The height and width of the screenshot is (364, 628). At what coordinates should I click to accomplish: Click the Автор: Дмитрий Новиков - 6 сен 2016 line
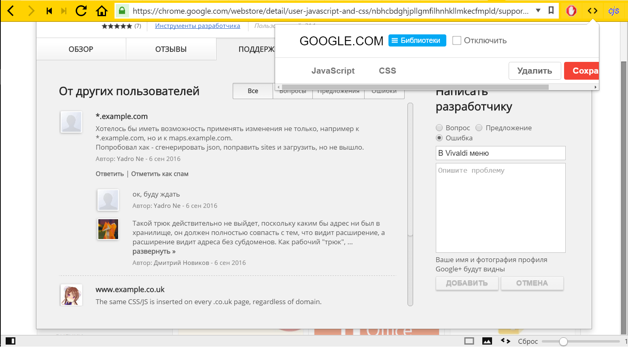click(189, 263)
